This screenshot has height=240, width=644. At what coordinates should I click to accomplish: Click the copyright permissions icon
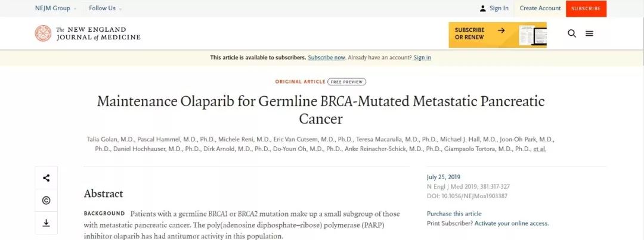pos(46,201)
